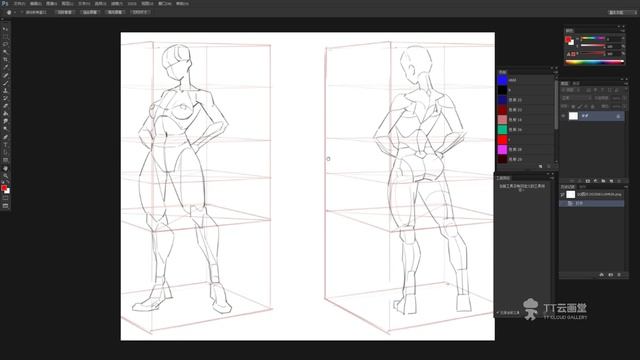Select the Hand tool in toolbar

pyautogui.click(x=5, y=168)
